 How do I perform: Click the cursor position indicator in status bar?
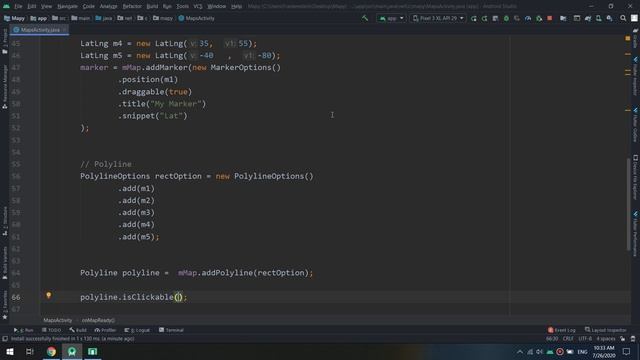(x=552, y=339)
